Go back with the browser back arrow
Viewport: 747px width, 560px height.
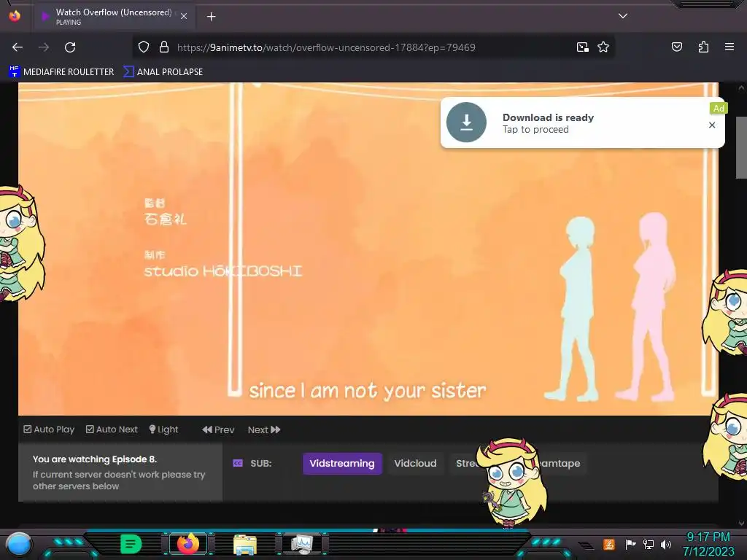(18, 47)
